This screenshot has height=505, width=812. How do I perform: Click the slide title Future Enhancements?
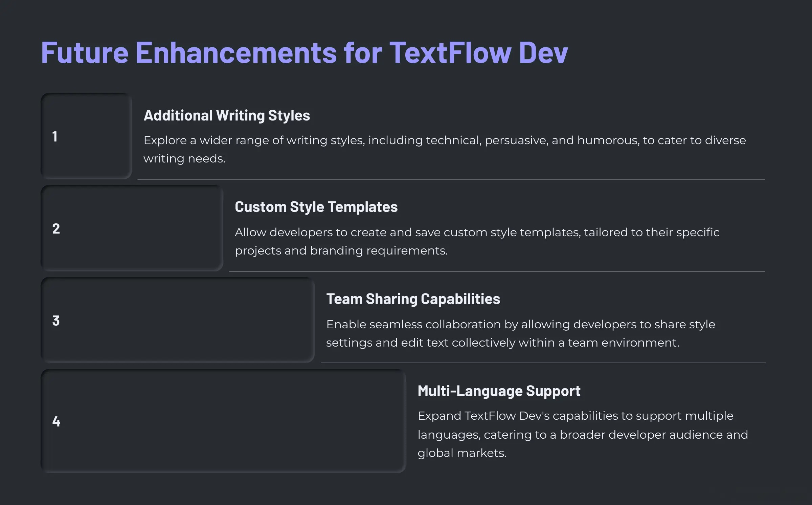[304, 52]
